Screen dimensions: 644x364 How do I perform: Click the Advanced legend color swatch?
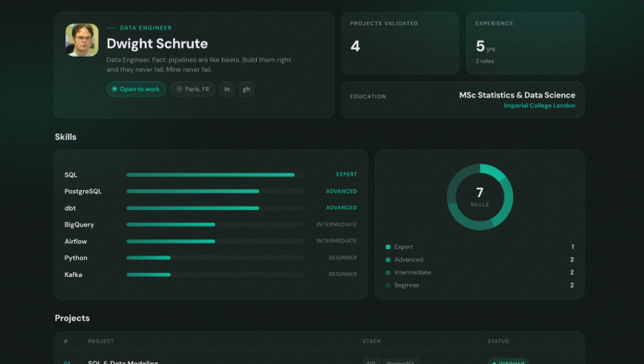pyautogui.click(x=388, y=259)
